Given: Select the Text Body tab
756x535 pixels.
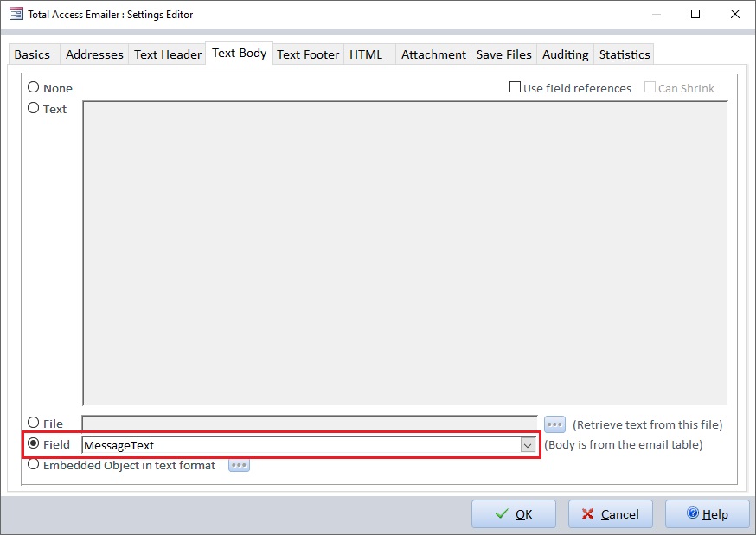Looking at the screenshot, I should coord(239,53).
